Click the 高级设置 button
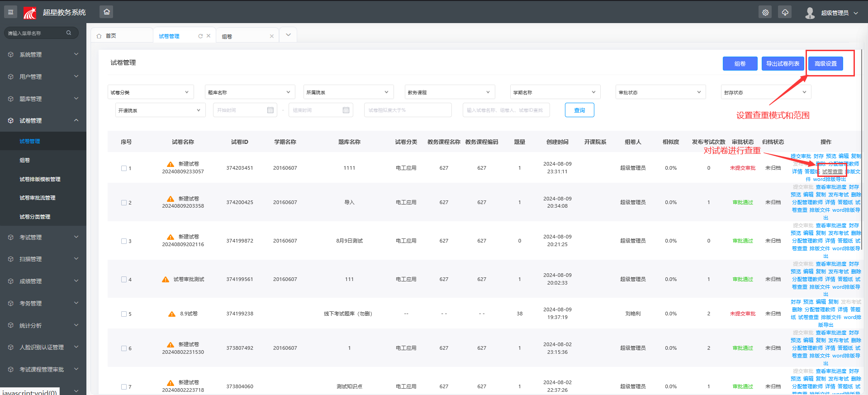 coord(825,64)
